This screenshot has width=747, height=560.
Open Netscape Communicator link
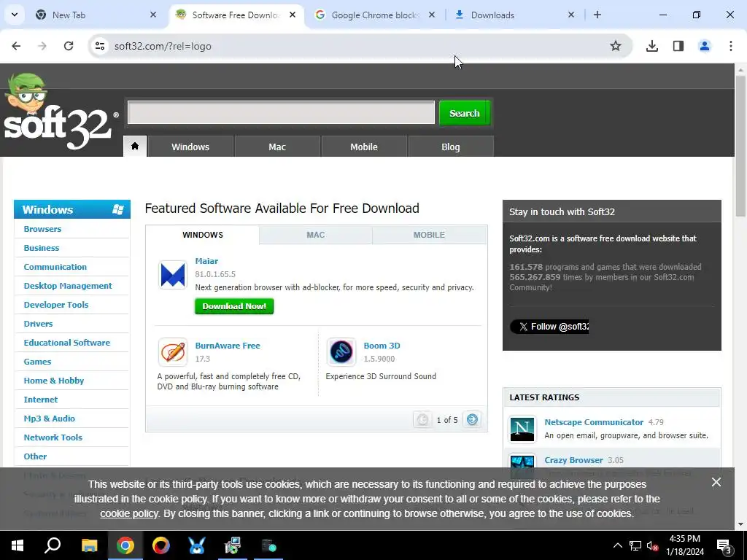click(x=594, y=422)
